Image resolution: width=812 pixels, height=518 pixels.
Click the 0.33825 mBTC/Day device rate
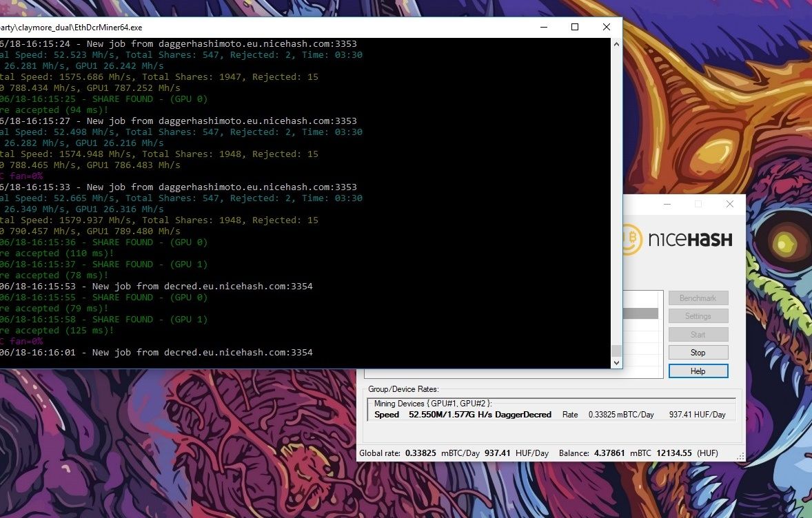621,415
